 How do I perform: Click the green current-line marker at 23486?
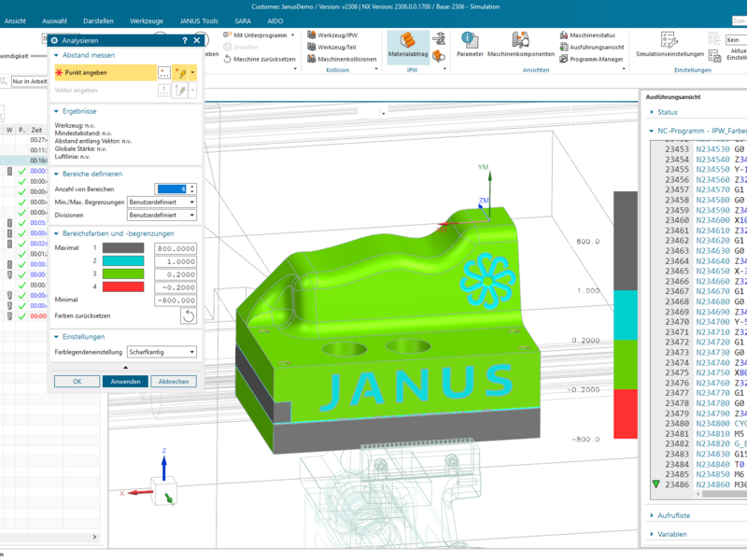point(656,484)
